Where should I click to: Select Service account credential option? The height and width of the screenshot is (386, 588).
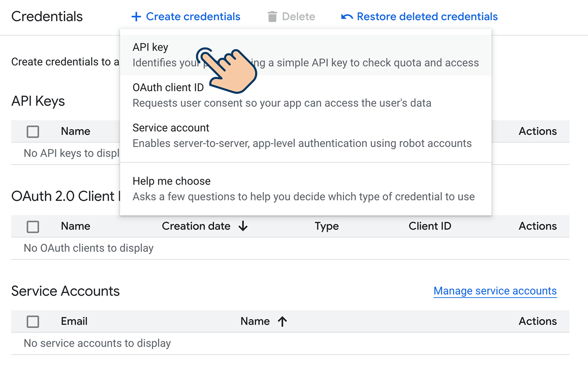171,128
